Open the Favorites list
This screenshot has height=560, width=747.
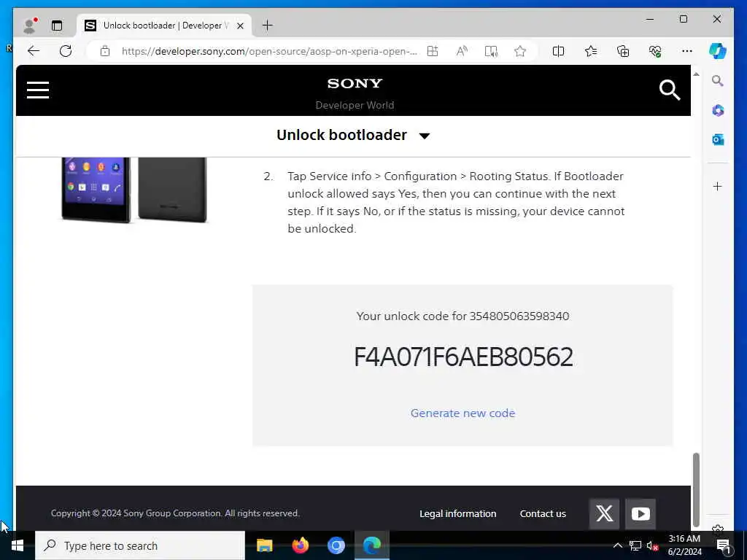[x=591, y=51]
